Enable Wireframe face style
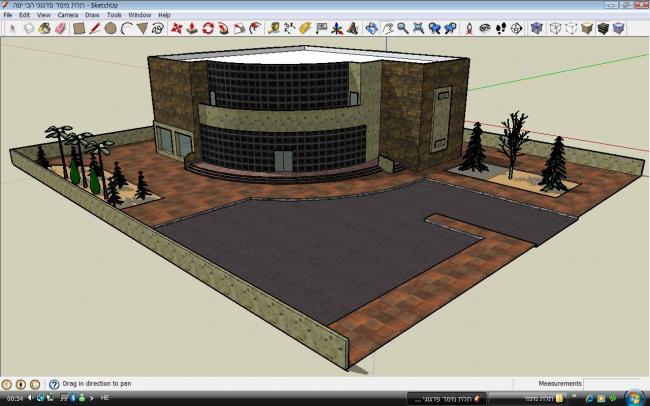The width and height of the screenshot is (650, 406). 553,29
